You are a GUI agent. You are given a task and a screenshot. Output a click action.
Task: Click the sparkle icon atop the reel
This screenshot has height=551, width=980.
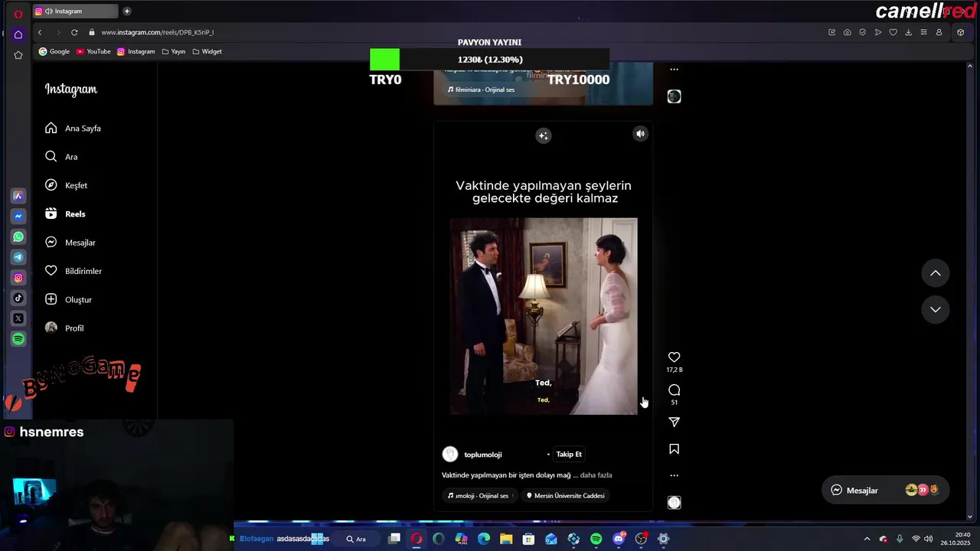point(543,135)
